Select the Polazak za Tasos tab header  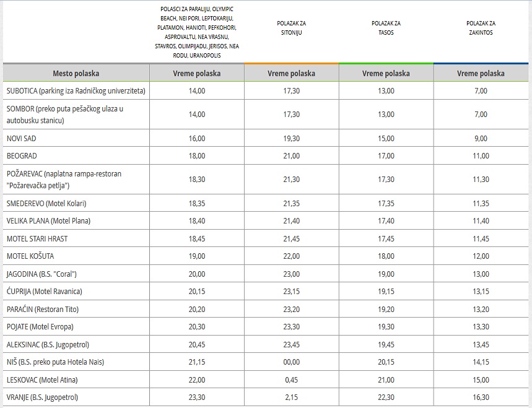pos(386,28)
